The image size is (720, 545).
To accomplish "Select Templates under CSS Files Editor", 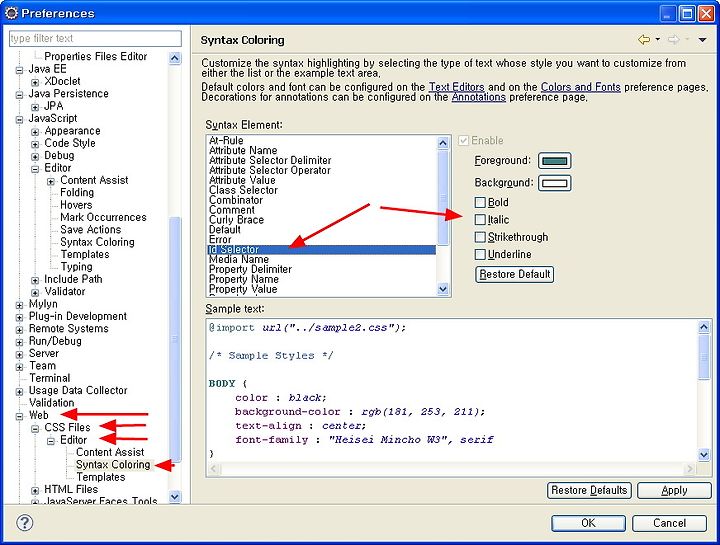I will click(x=101, y=477).
